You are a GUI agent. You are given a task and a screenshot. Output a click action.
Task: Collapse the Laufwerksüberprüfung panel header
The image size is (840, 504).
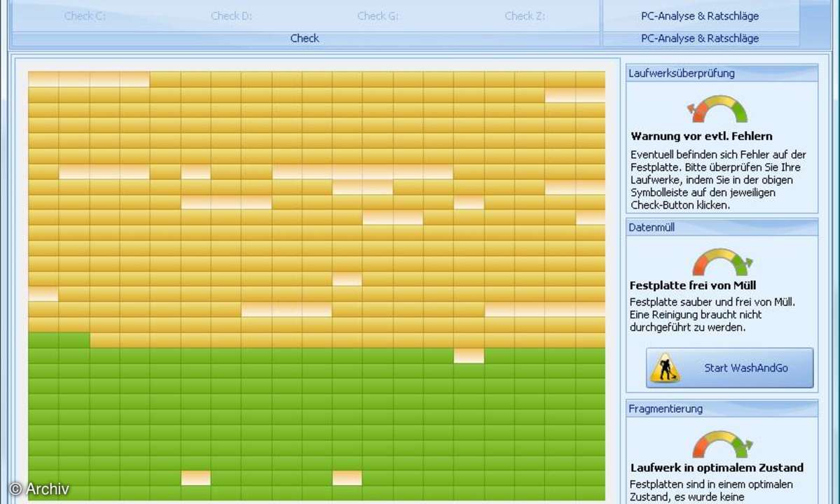click(x=722, y=73)
